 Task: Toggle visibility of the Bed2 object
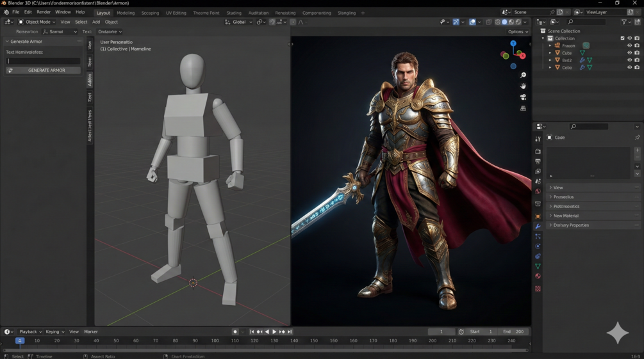point(629,60)
